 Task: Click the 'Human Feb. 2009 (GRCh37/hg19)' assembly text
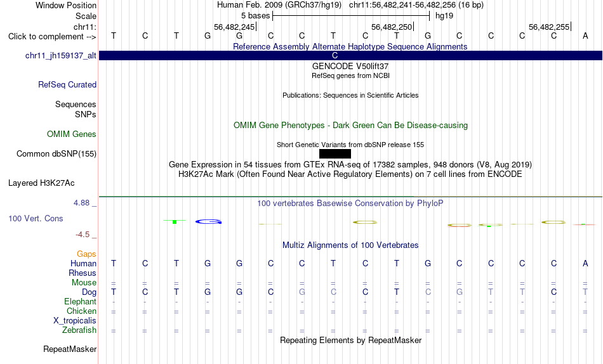279,5
